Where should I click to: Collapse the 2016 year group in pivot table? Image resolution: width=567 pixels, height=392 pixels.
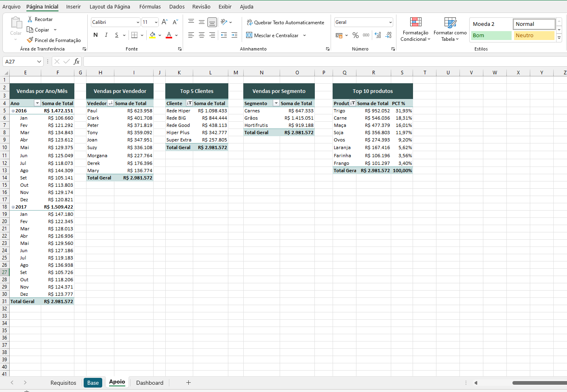tap(13, 111)
